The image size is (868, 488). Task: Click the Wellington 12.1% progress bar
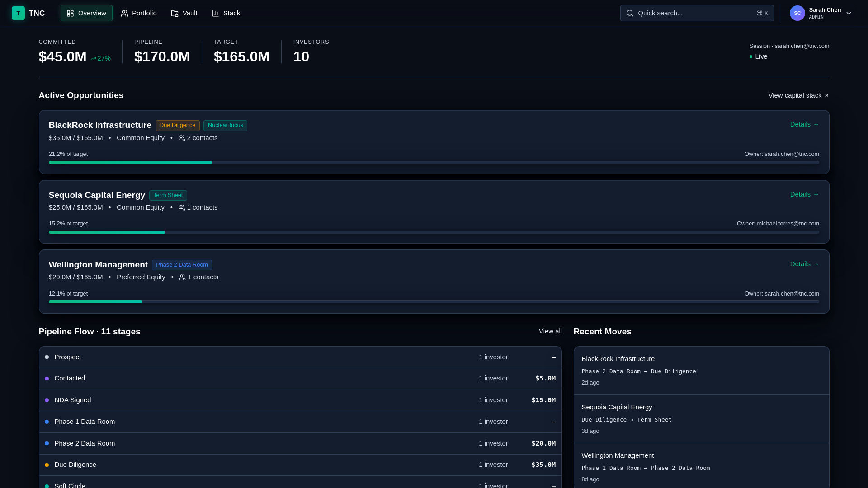pyautogui.click(x=434, y=302)
